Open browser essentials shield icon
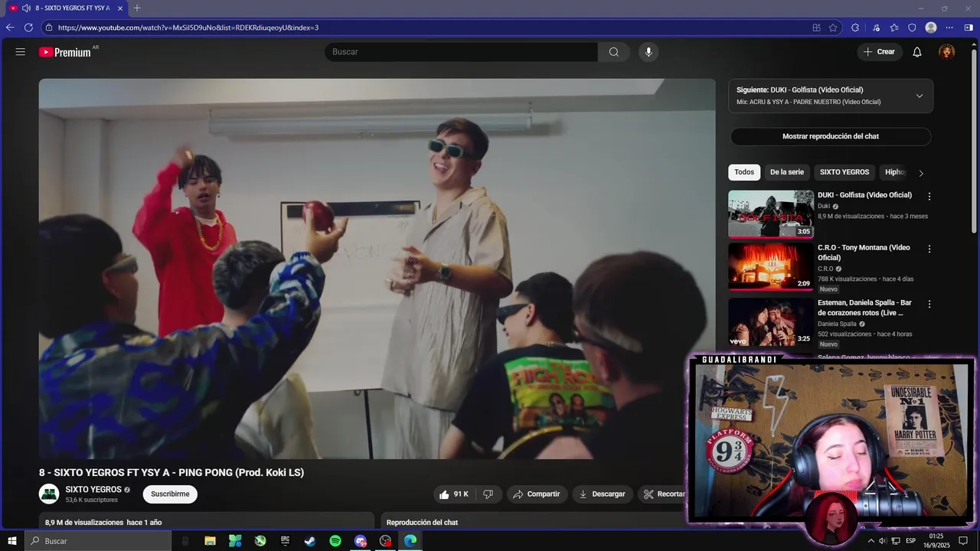The width and height of the screenshot is (980, 551). tap(912, 28)
